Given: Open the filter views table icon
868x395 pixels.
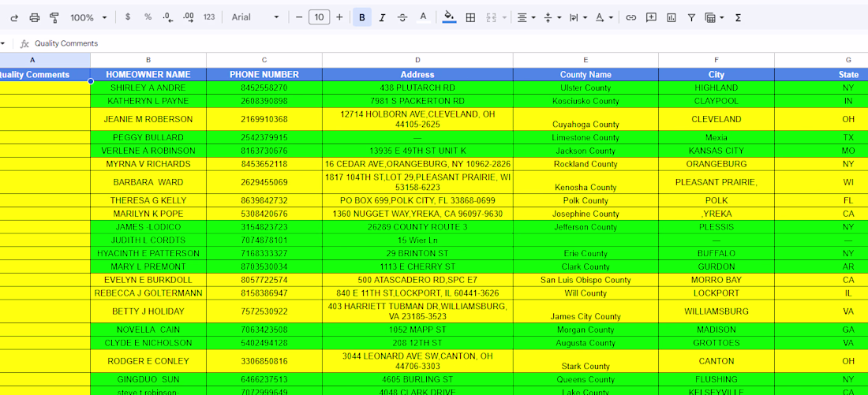Looking at the screenshot, I should 710,17.
